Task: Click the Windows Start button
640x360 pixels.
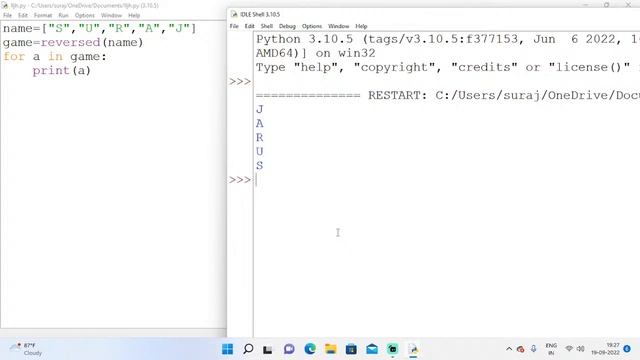Action: (x=227, y=349)
